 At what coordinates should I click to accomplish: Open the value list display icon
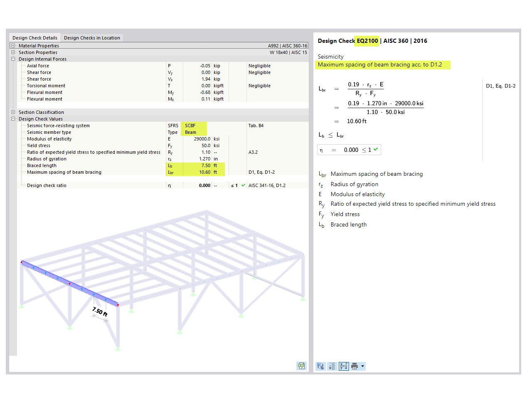pos(332,366)
